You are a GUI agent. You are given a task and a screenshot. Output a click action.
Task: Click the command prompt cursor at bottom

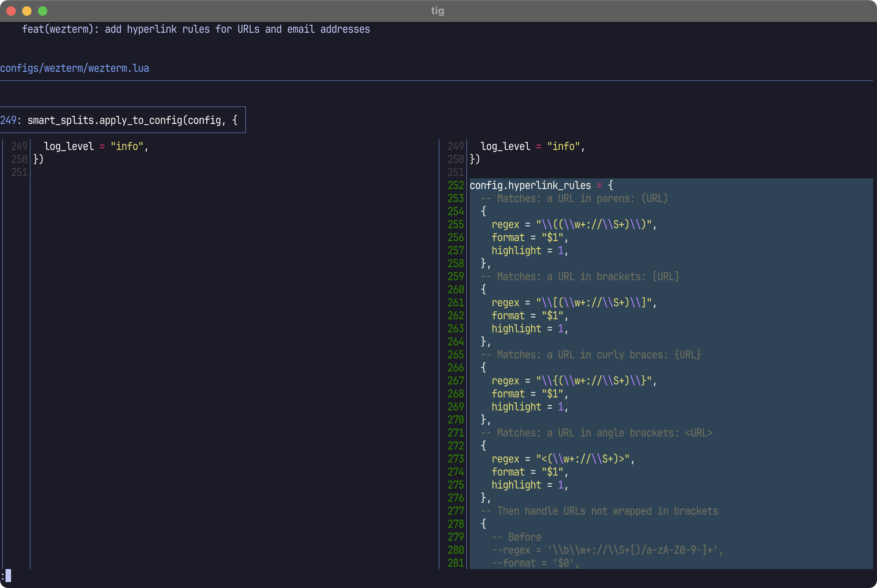click(8, 576)
